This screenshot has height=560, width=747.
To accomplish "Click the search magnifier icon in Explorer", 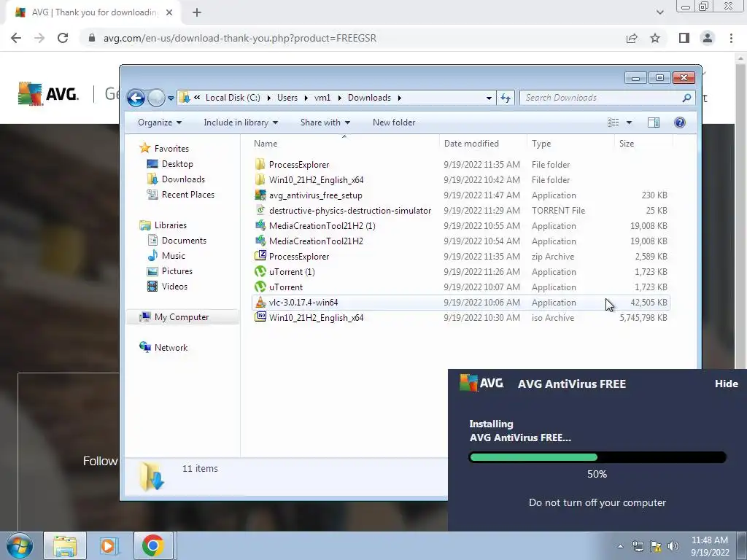I will [686, 98].
